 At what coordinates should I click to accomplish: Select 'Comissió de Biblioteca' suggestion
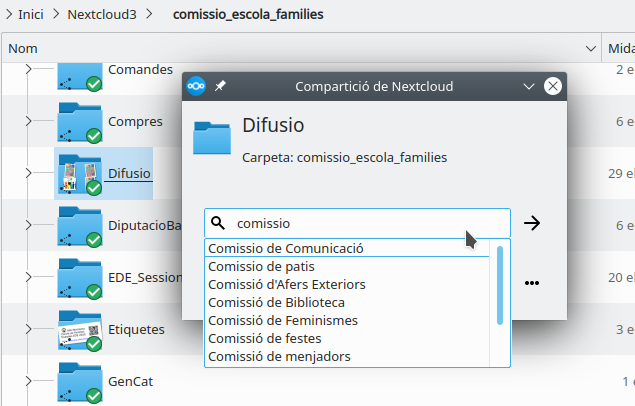(x=277, y=302)
